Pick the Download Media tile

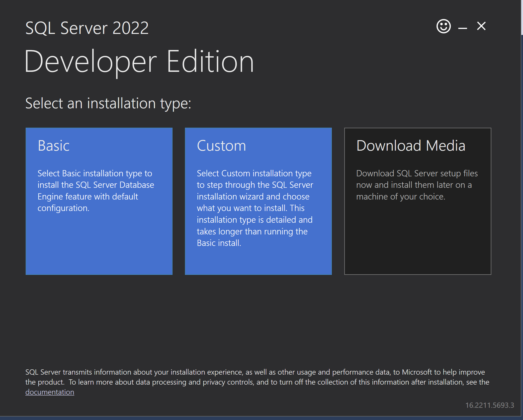[418, 201]
